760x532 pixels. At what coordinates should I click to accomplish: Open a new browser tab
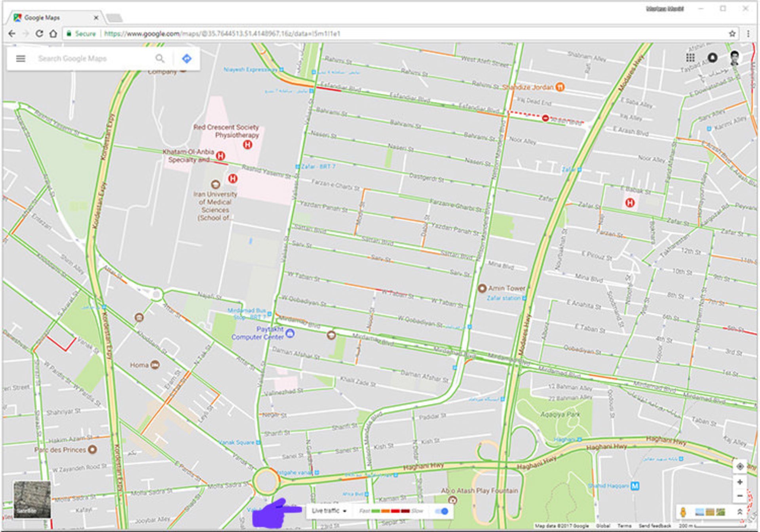114,18
